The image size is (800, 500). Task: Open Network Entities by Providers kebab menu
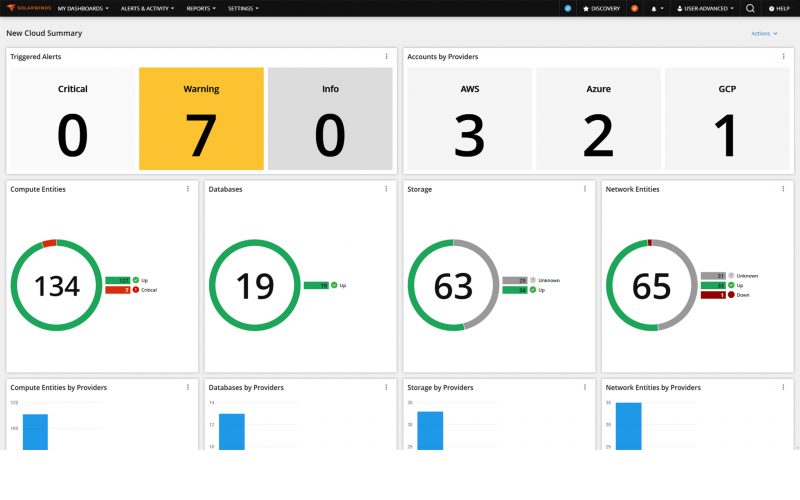[x=783, y=387]
